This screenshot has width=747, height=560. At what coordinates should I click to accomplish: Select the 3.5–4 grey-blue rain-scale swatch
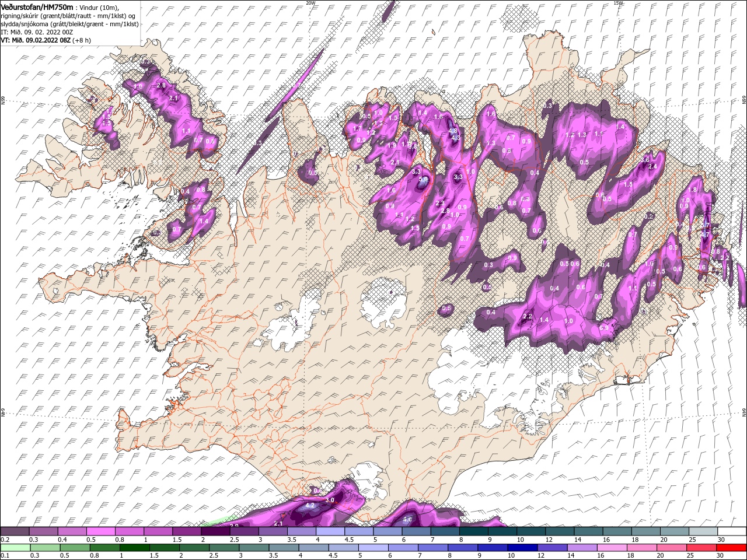[284, 547]
